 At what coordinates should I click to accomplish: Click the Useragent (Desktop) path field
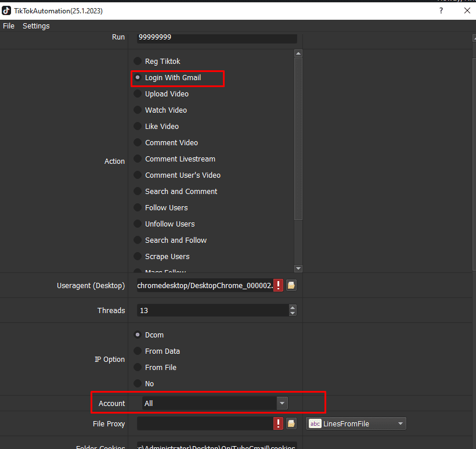[205, 285]
